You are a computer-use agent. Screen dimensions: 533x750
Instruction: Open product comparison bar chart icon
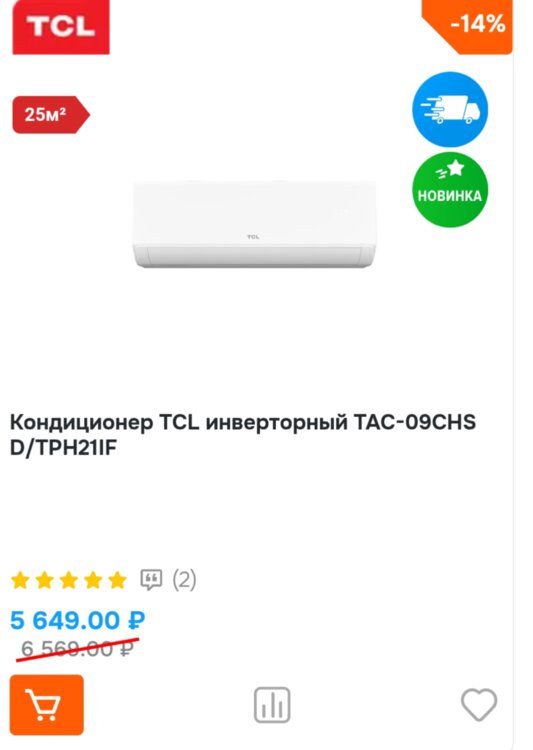pyautogui.click(x=272, y=705)
